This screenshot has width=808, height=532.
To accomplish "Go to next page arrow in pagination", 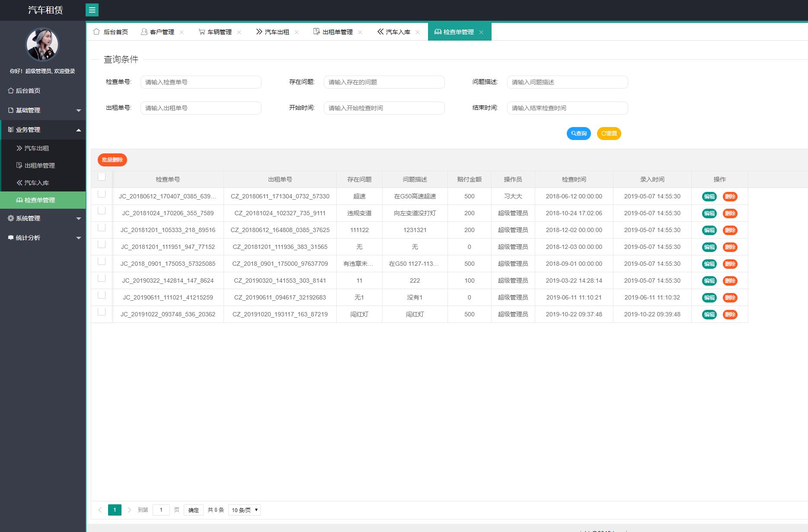I will coord(129,510).
